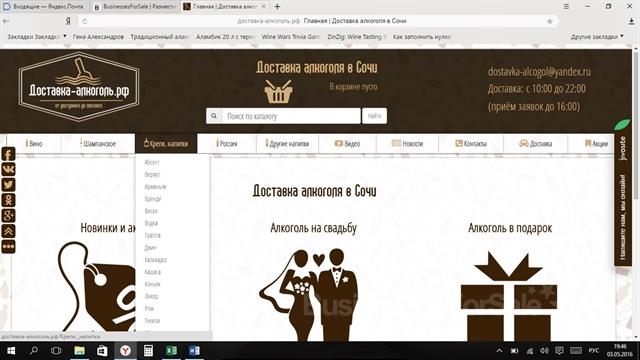This screenshot has height=360, width=640.
Task: Click inside the catalog search field
Action: click(x=291, y=116)
